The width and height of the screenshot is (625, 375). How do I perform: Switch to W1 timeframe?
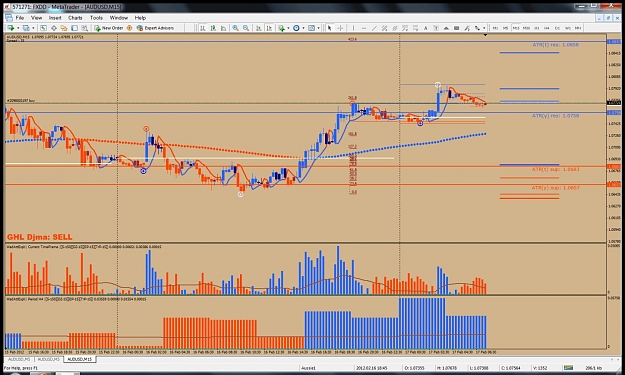click(x=568, y=28)
